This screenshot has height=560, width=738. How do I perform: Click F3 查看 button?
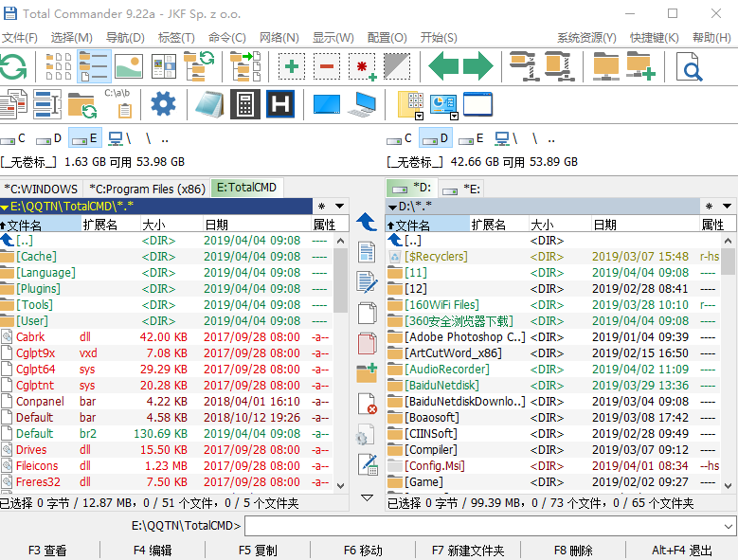point(47,551)
